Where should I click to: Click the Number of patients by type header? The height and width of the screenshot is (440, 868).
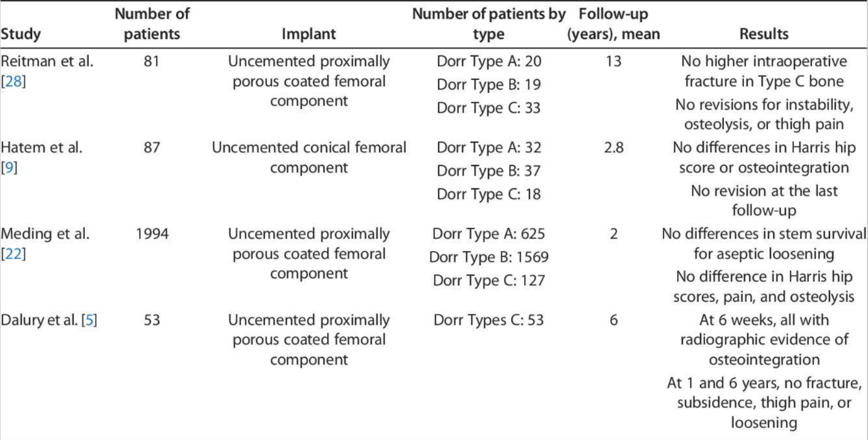pyautogui.click(x=488, y=23)
